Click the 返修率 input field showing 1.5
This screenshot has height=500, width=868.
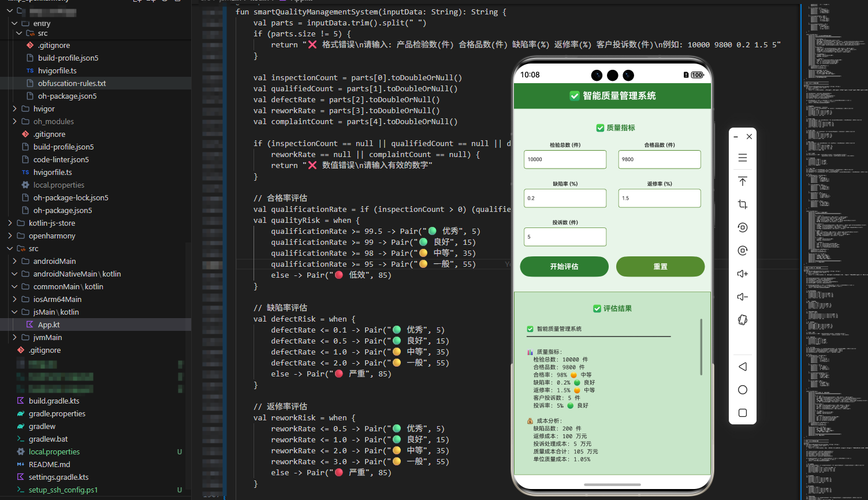pos(660,198)
